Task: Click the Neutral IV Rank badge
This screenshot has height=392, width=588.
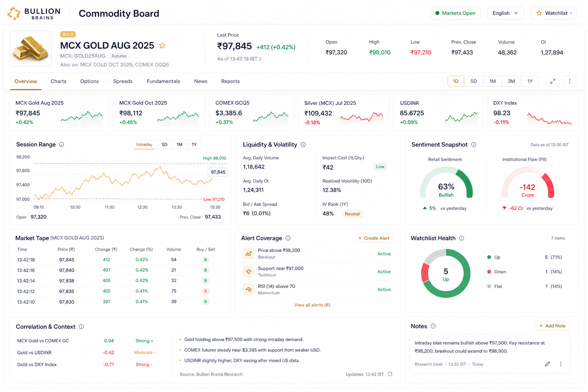Action: 352,214
